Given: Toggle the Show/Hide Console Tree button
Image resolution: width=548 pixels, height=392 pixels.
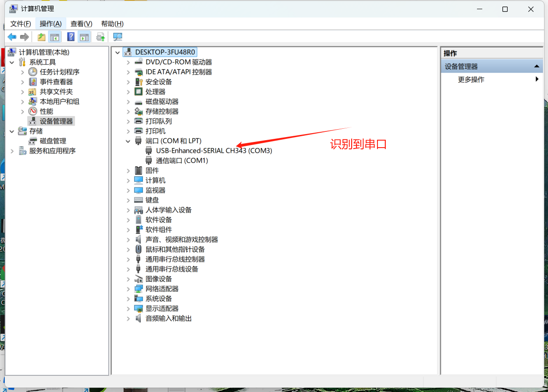Looking at the screenshot, I should tap(55, 37).
